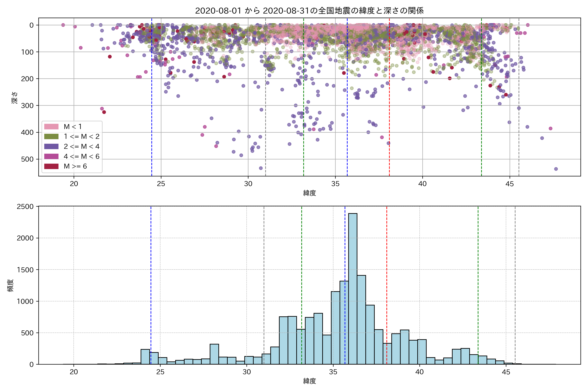
Task: Click the tallest histogram bar near latitude 36
Action: click(x=352, y=287)
